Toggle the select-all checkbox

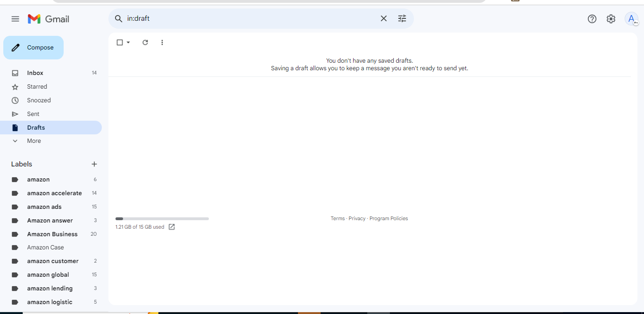[120, 42]
